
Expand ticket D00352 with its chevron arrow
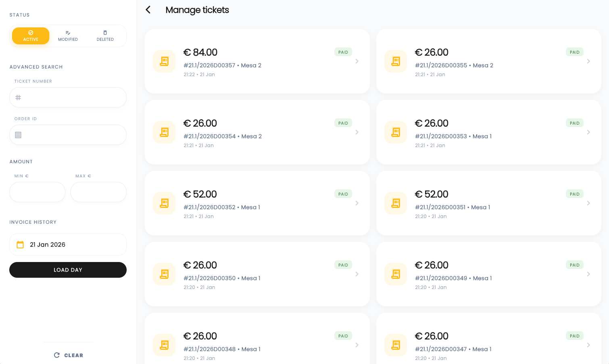(x=357, y=203)
